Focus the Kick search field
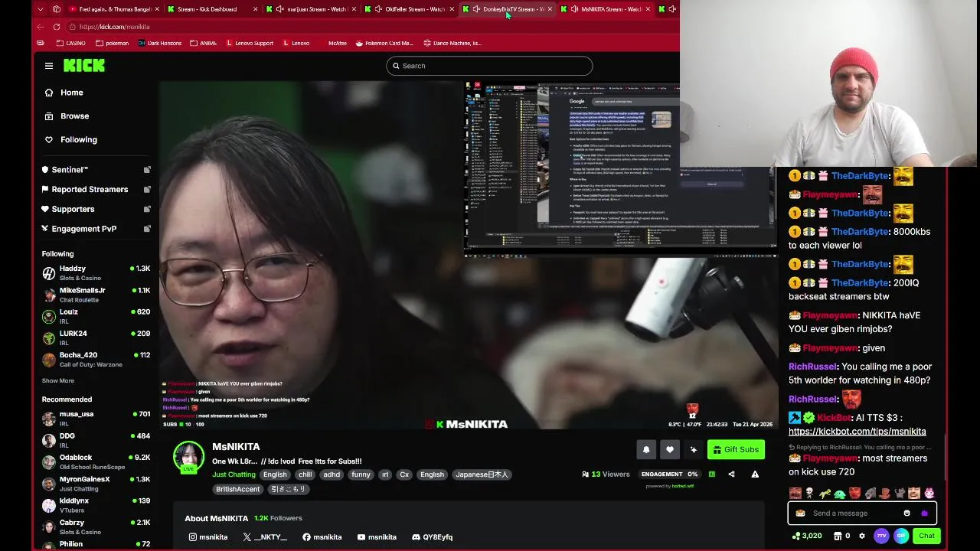The height and width of the screenshot is (551, 980). pyautogui.click(x=489, y=66)
